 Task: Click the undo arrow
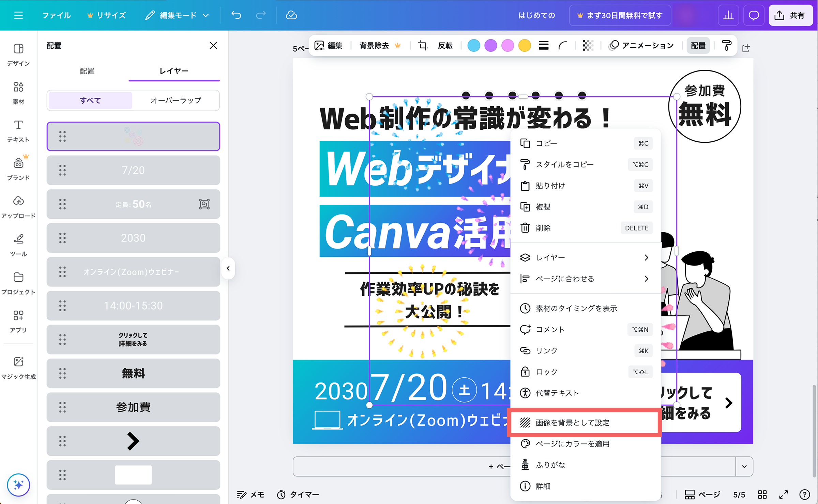pos(236,15)
